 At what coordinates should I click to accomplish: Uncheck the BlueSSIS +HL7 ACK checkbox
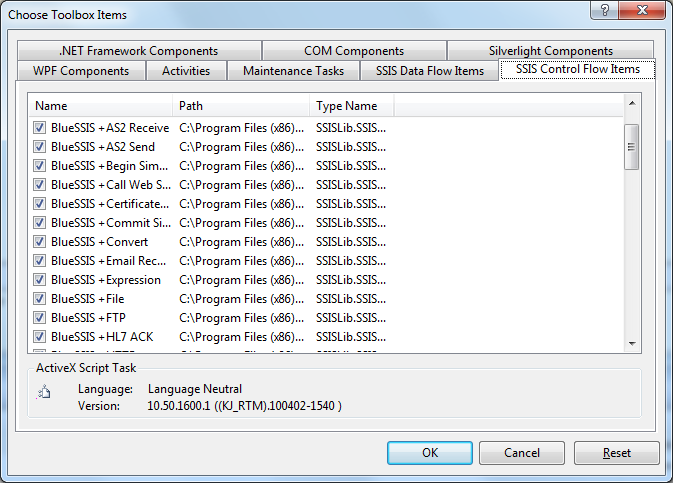(x=39, y=337)
